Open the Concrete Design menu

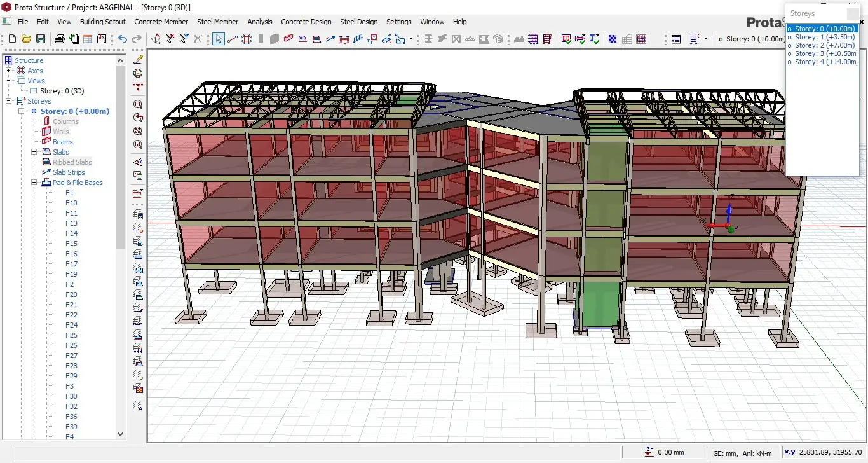point(306,22)
